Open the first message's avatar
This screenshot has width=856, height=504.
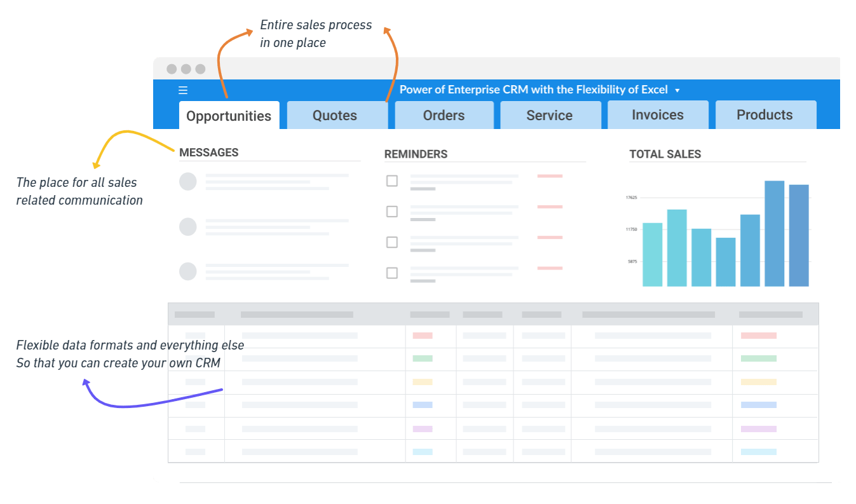(188, 182)
